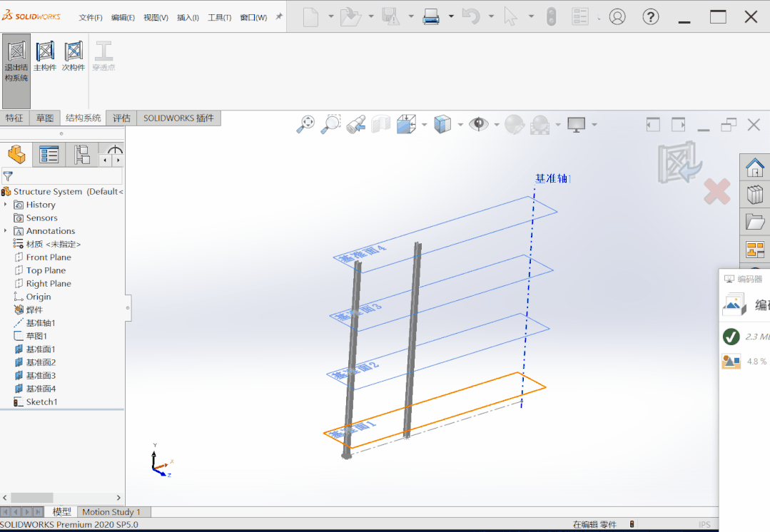This screenshot has height=532, width=770.
Task: Open the ConfigurationManager tab icon
Action: 81,155
